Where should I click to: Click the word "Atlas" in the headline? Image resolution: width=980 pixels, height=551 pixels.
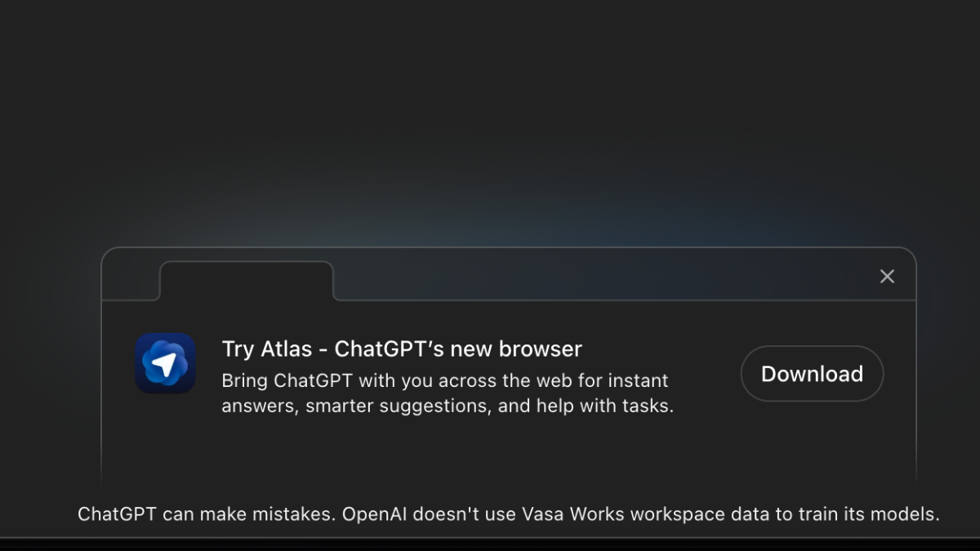point(286,349)
